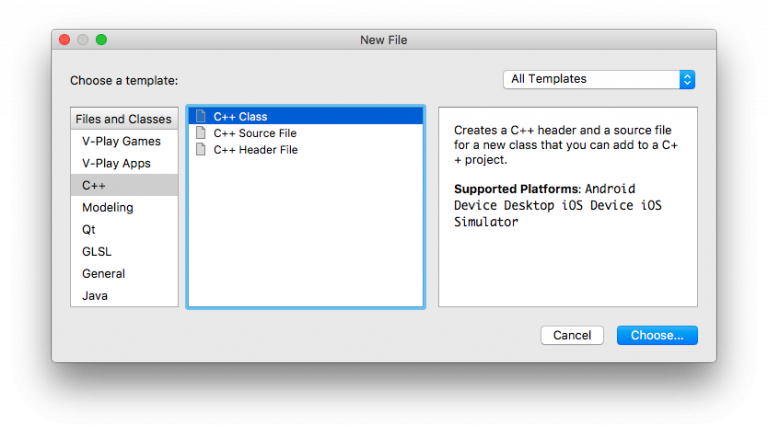The width and height of the screenshot is (768, 436).
Task: Click the Choose... button
Action: click(x=657, y=335)
